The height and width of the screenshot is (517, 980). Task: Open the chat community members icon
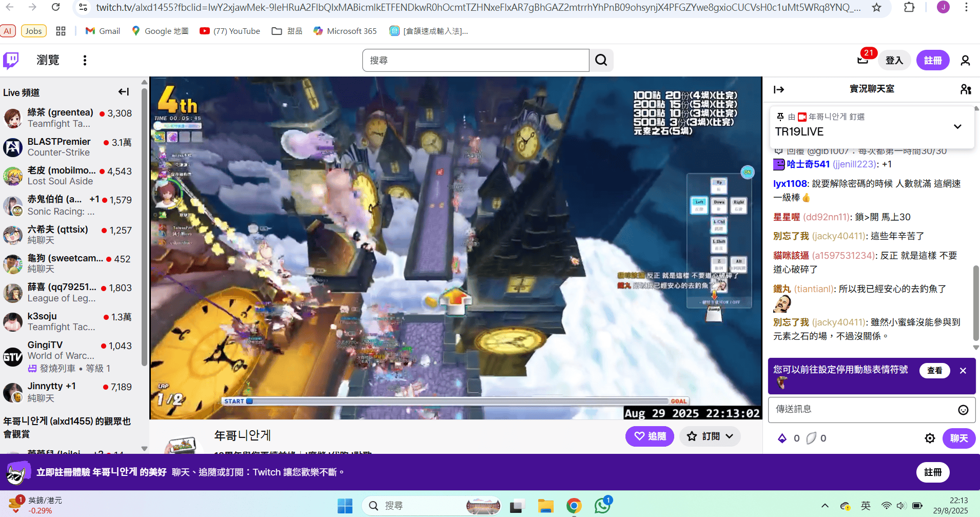[x=965, y=89]
